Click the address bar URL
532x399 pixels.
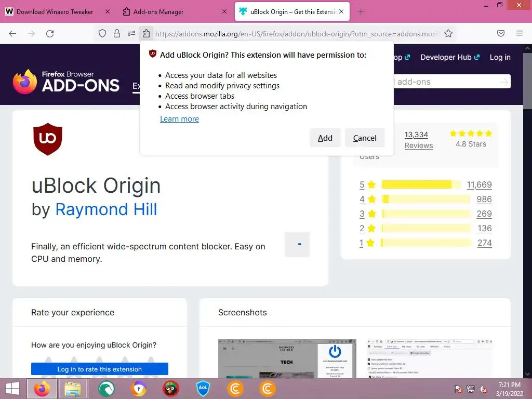tap(297, 34)
